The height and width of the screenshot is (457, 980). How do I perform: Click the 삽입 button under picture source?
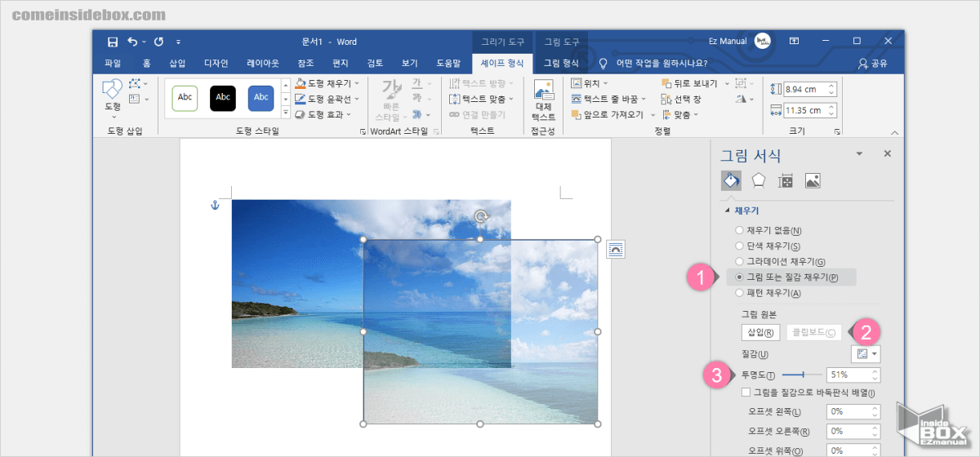coord(756,332)
